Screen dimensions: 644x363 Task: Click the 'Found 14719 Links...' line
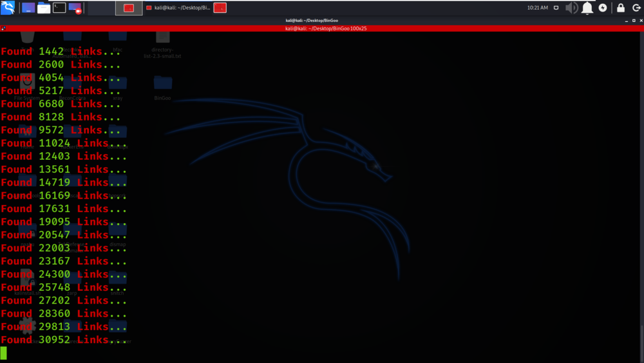64,182
